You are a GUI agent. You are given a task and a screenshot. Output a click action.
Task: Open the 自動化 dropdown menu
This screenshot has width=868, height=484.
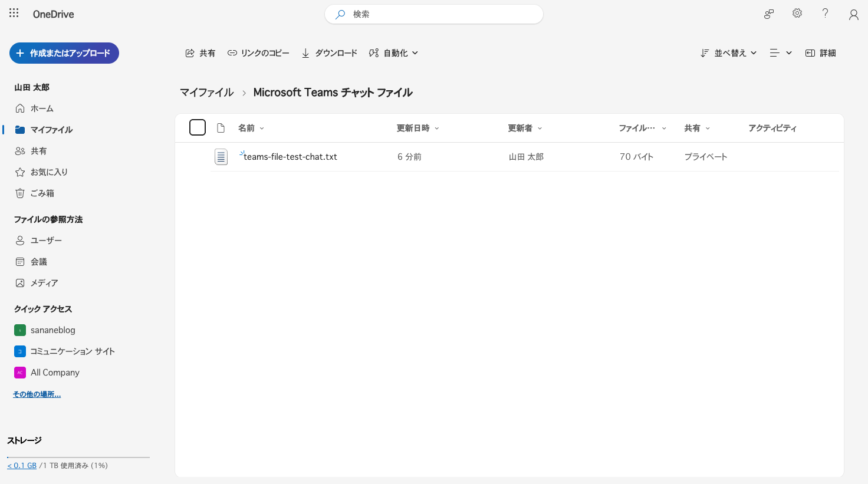(x=394, y=53)
